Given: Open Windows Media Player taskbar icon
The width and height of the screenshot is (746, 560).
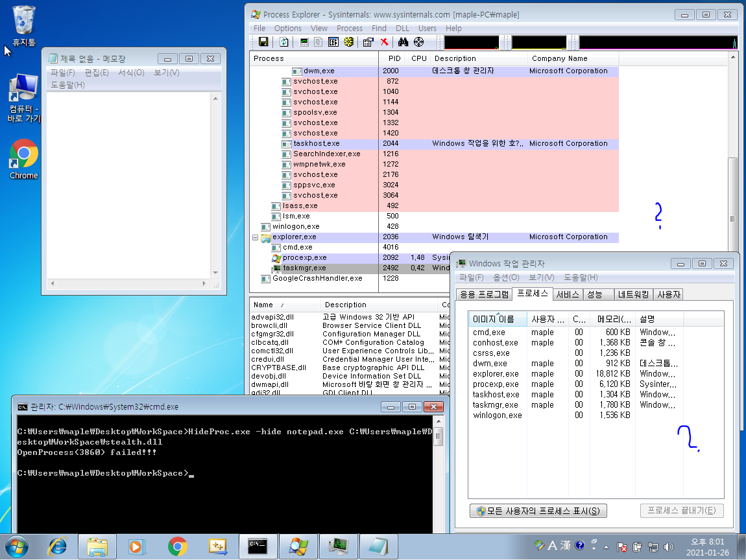Looking at the screenshot, I should (136, 546).
